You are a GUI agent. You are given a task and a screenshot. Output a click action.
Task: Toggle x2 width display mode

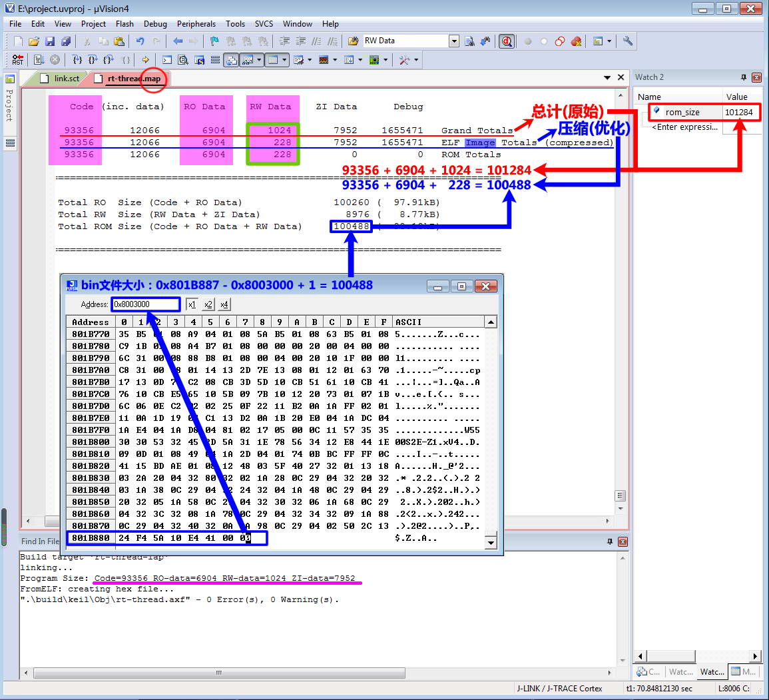point(208,304)
